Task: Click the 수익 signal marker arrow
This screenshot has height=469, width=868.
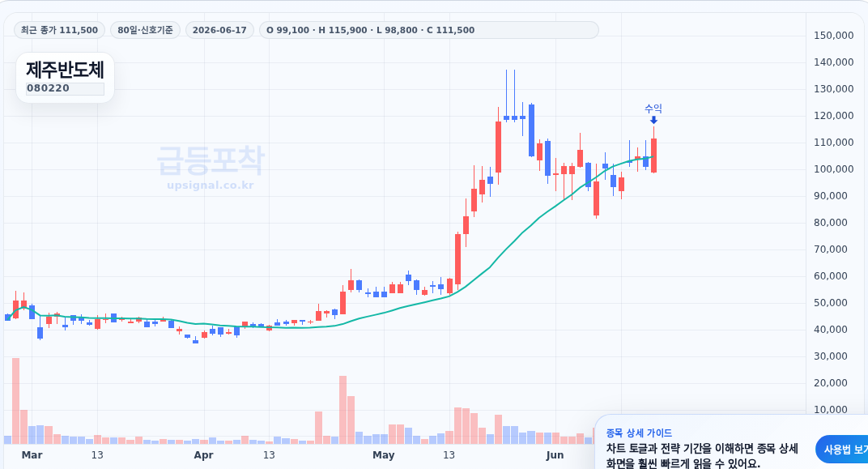Action: pos(653,120)
